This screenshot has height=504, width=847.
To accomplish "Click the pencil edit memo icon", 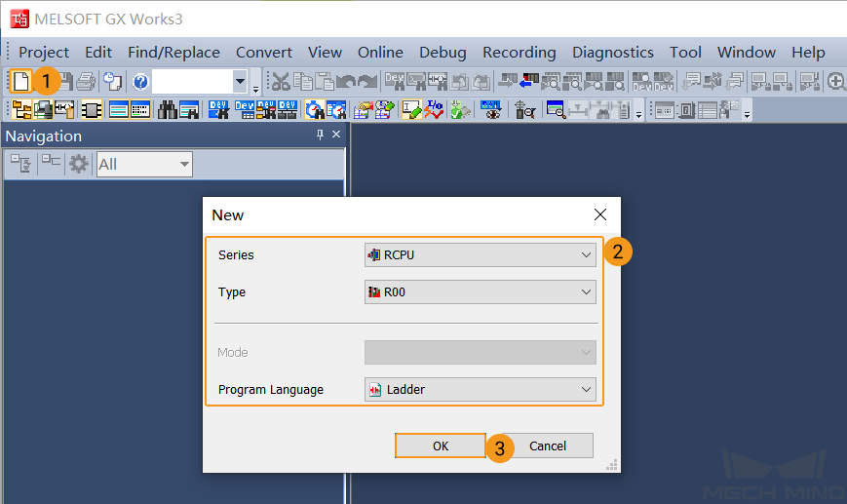I will tap(411, 110).
